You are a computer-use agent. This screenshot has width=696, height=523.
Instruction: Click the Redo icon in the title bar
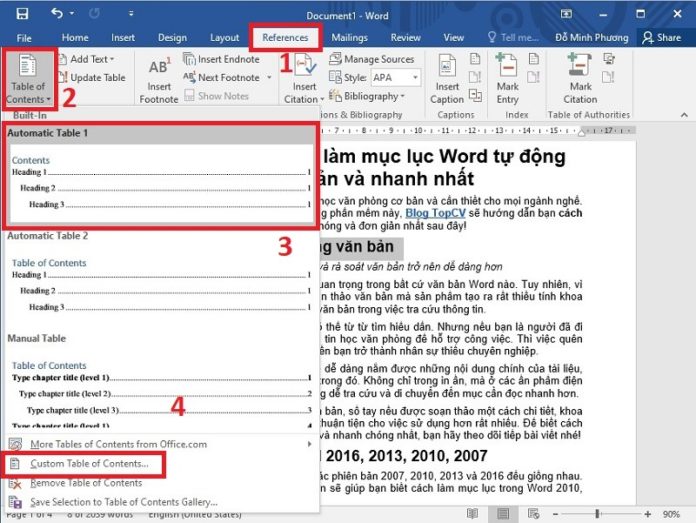94,14
